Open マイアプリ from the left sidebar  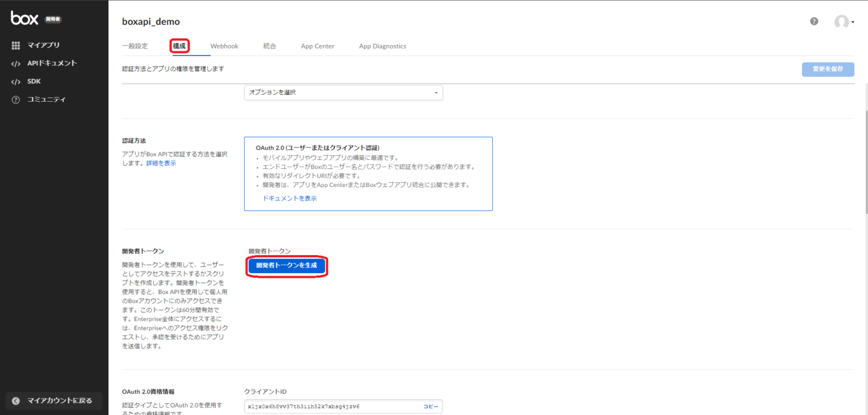37,45
